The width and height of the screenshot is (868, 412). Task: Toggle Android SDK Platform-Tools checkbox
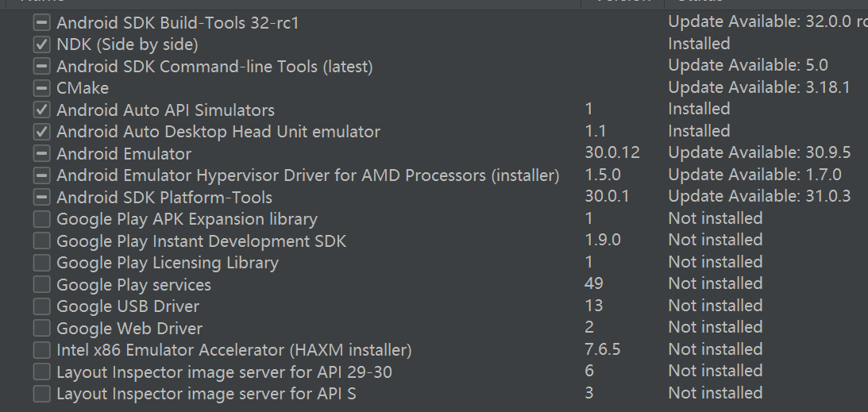coord(41,198)
